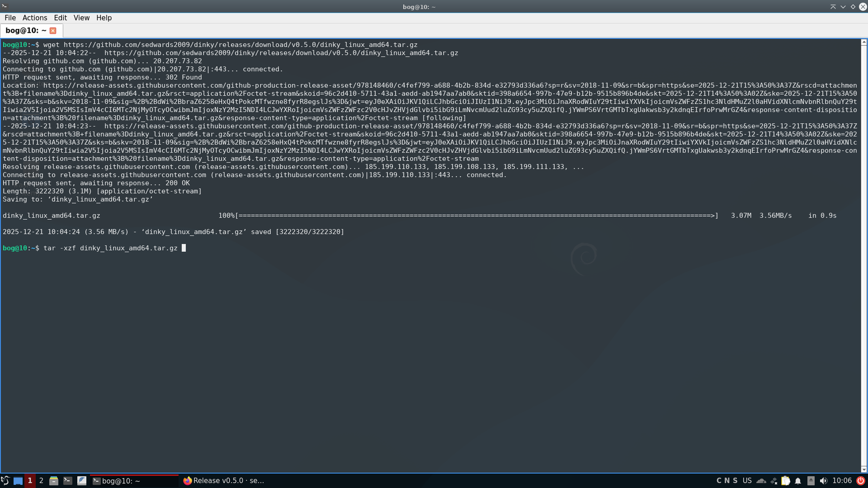Switch to workspace 2
Image resolution: width=868 pixels, height=488 pixels.
coord(41,481)
